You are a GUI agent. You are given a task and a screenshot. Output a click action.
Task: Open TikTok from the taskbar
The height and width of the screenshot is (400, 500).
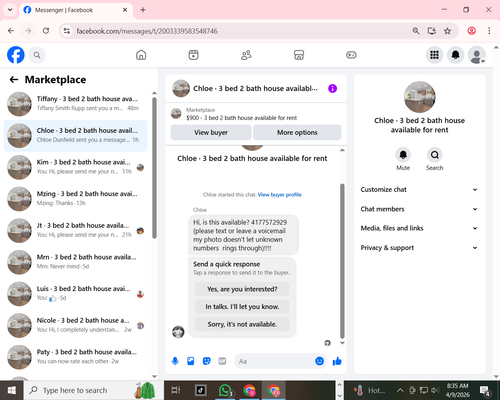coord(200,390)
